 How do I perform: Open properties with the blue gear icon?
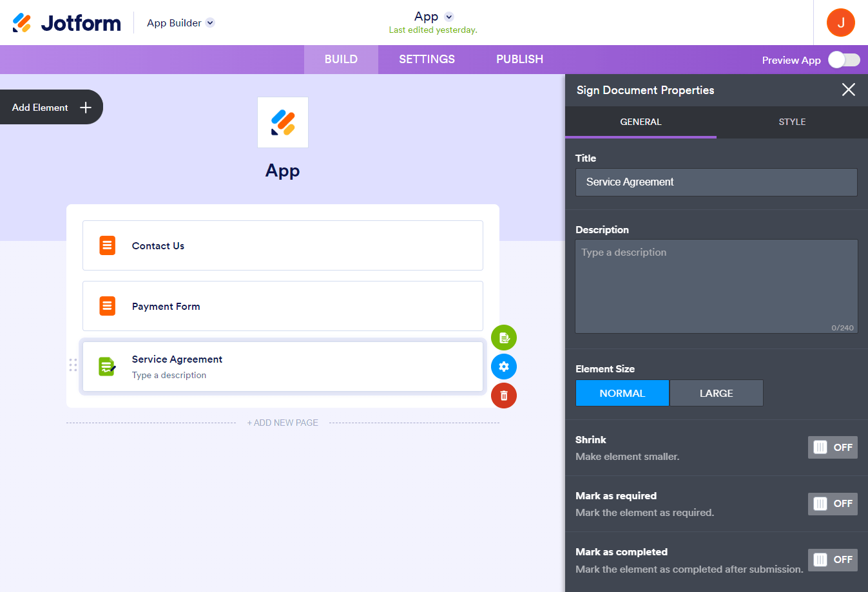504,367
